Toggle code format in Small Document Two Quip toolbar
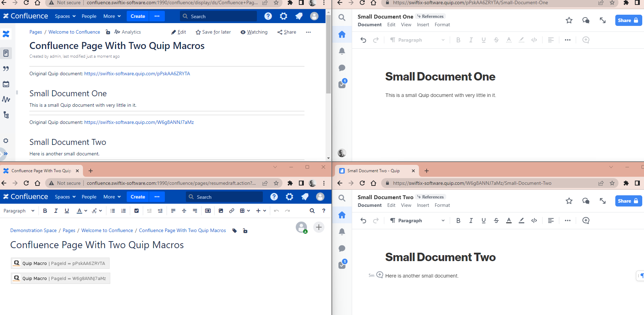 coord(534,220)
